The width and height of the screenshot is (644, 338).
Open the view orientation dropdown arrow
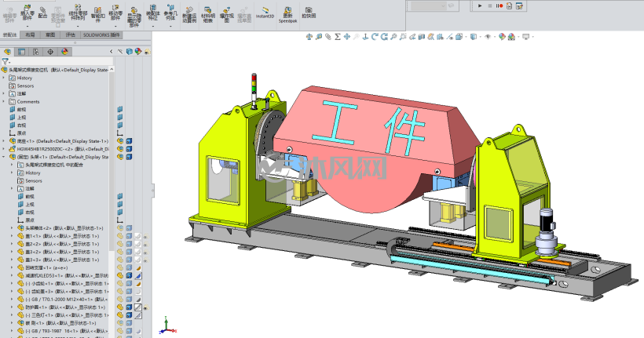(x=466, y=37)
